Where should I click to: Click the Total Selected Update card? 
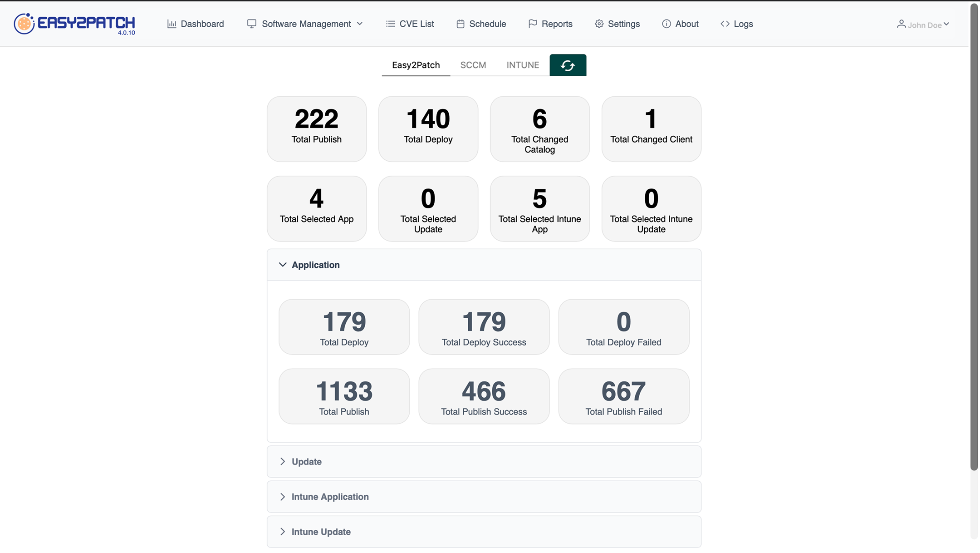point(428,209)
